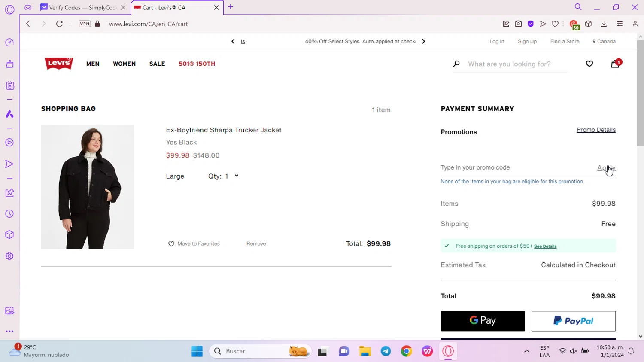Screen dimensions: 644x362
Task: Open the 501® 150TH menu
Action: click(x=197, y=64)
